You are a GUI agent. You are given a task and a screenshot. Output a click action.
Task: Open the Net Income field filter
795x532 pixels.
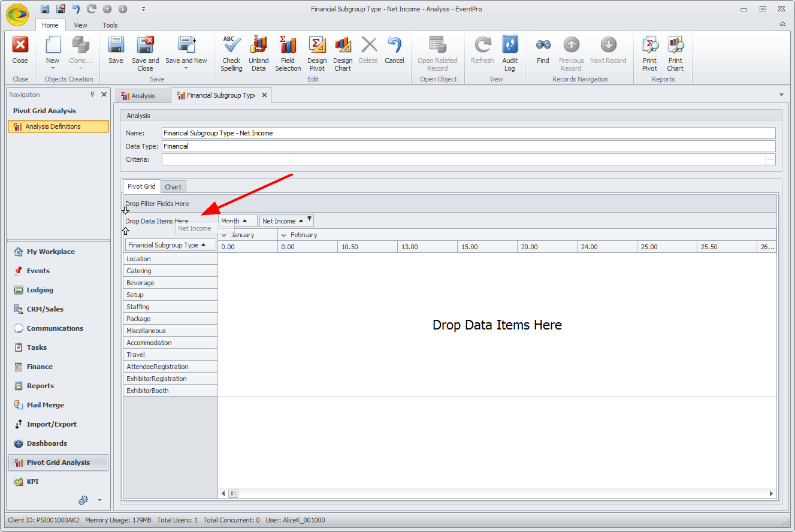pos(309,219)
